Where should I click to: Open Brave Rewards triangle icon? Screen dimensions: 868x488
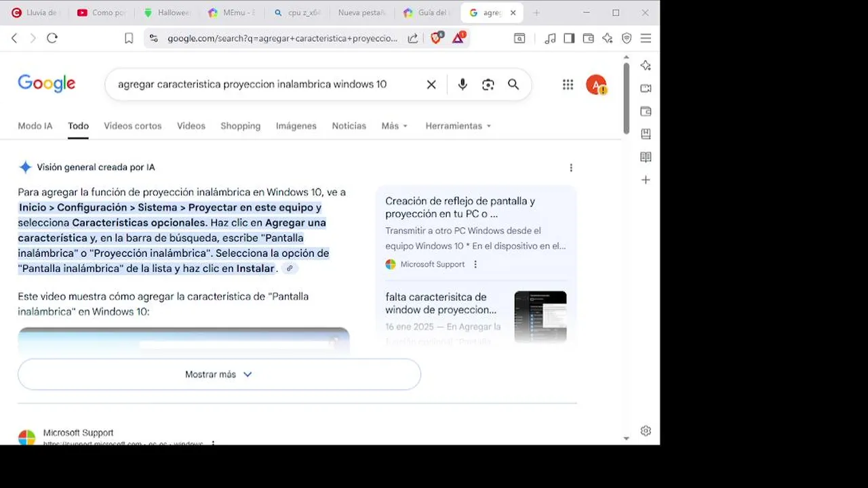pos(458,38)
